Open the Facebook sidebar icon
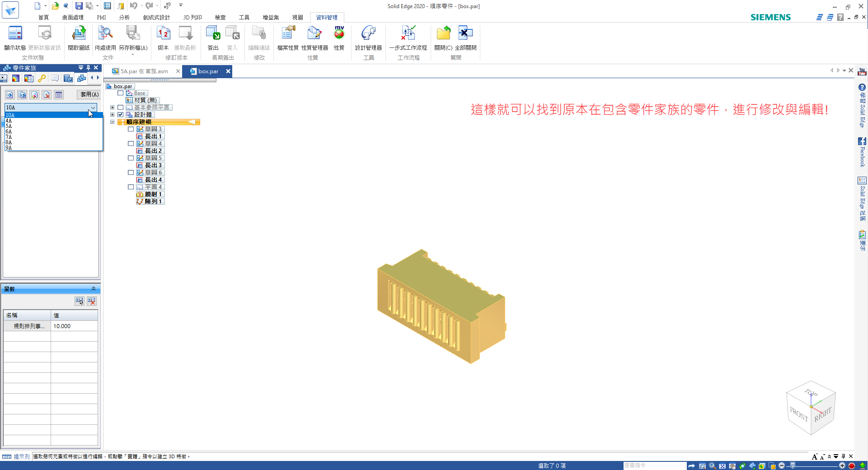This screenshot has width=868, height=470. pyautogui.click(x=862, y=141)
